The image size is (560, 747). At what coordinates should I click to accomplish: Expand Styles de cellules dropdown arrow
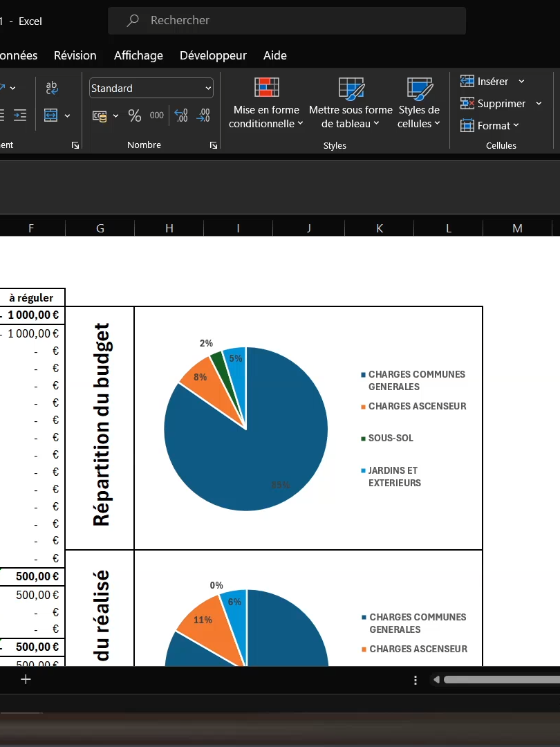(x=437, y=123)
